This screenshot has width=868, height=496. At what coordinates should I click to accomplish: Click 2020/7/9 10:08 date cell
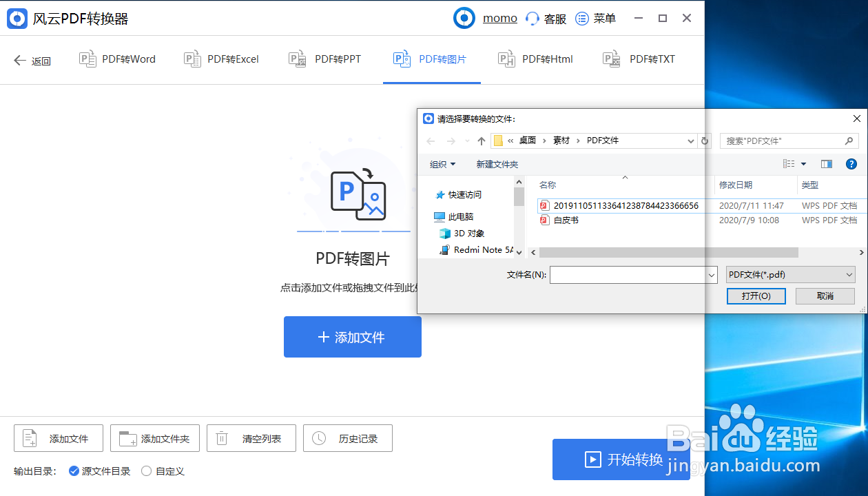pos(749,220)
